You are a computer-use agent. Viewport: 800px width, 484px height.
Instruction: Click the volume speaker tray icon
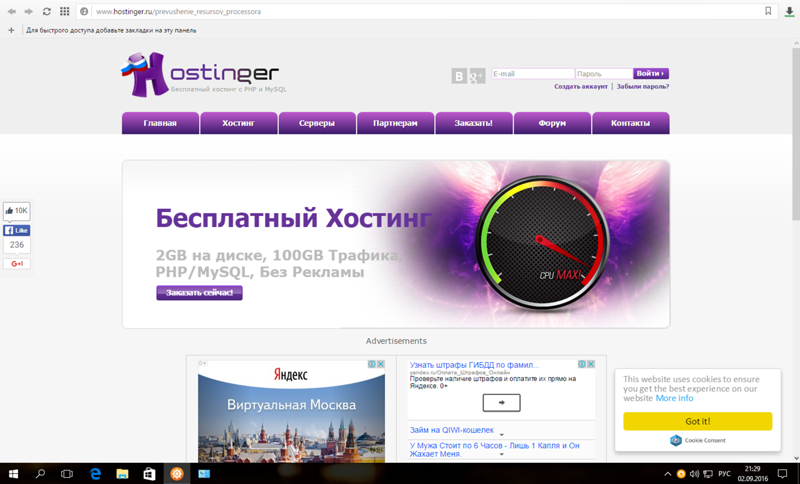click(x=694, y=474)
